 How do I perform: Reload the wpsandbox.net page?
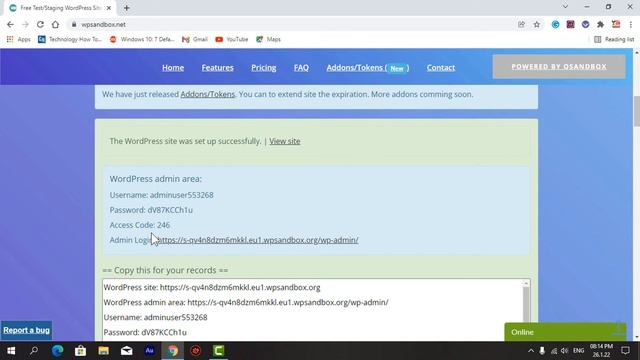click(x=40, y=24)
